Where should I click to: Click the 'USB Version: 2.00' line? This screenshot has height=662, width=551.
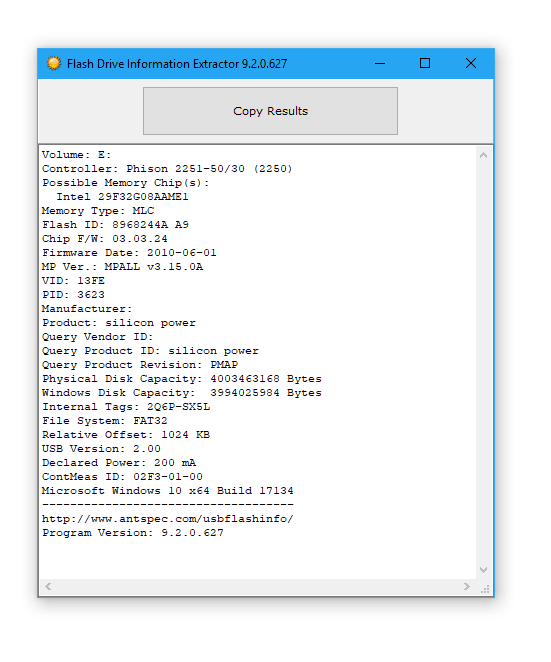coord(101,449)
